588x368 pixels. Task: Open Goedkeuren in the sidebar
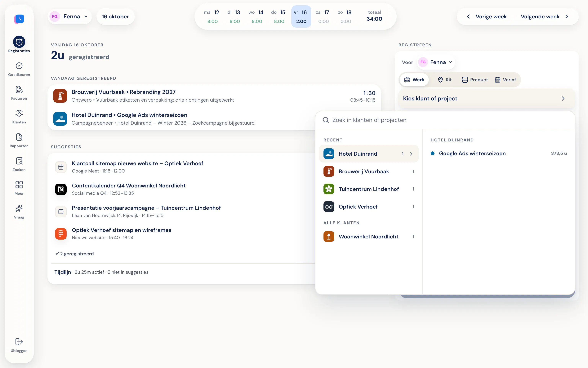pos(19,69)
